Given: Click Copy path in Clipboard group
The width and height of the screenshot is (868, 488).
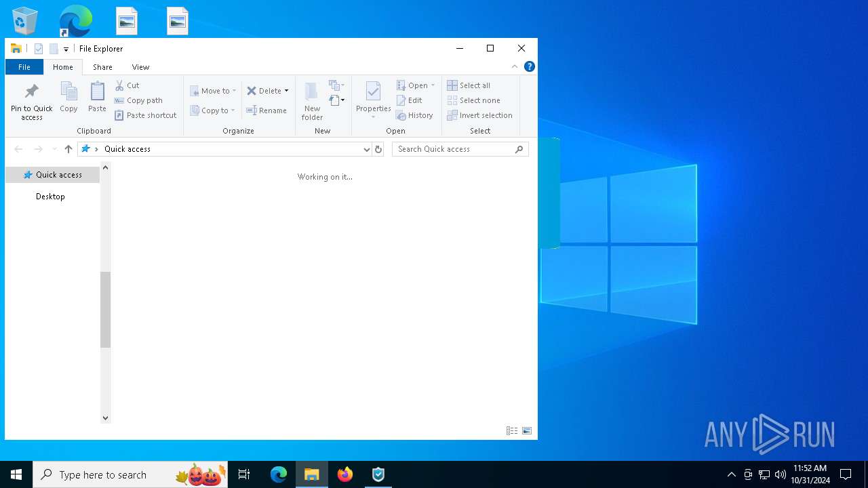Looking at the screenshot, I should click(139, 100).
